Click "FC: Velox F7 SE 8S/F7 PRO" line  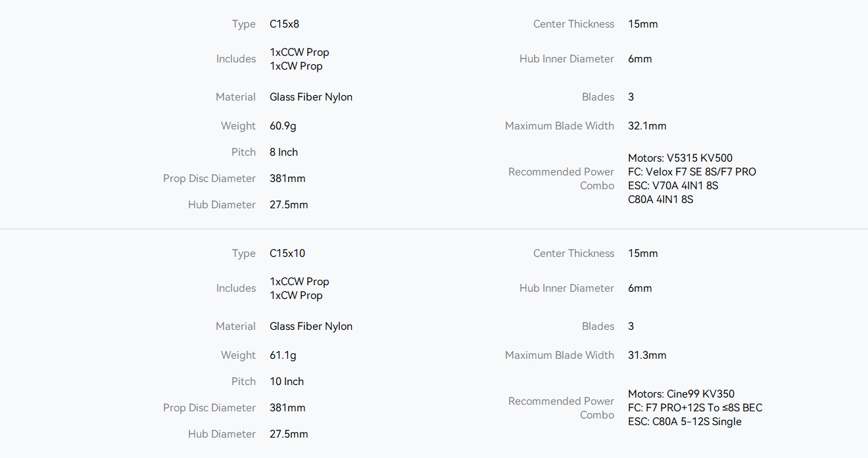click(692, 172)
